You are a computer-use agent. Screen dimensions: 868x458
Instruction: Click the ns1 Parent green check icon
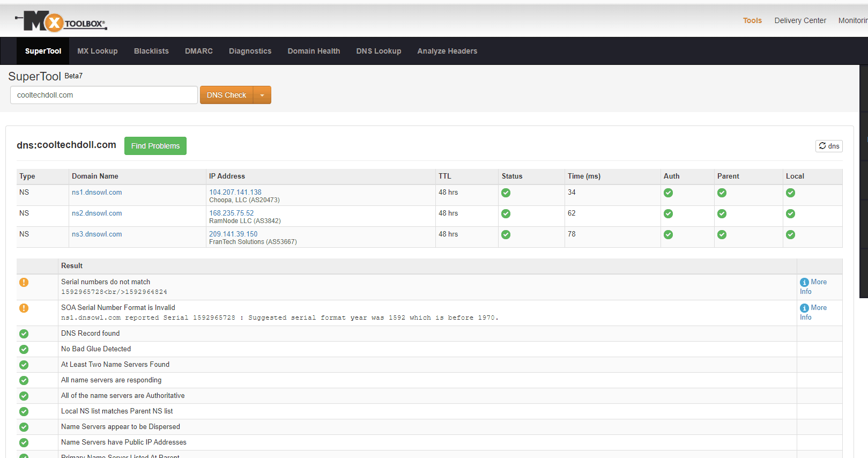tap(722, 193)
